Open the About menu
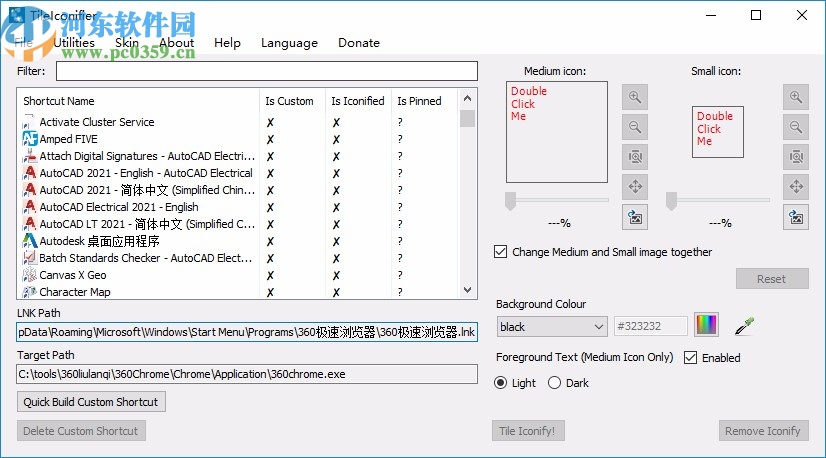 point(176,43)
